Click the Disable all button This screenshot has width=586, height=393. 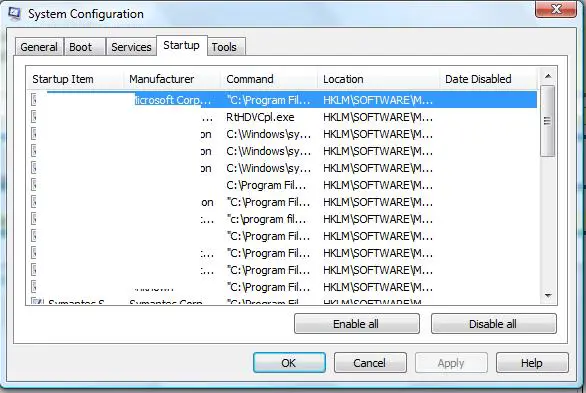(x=494, y=324)
